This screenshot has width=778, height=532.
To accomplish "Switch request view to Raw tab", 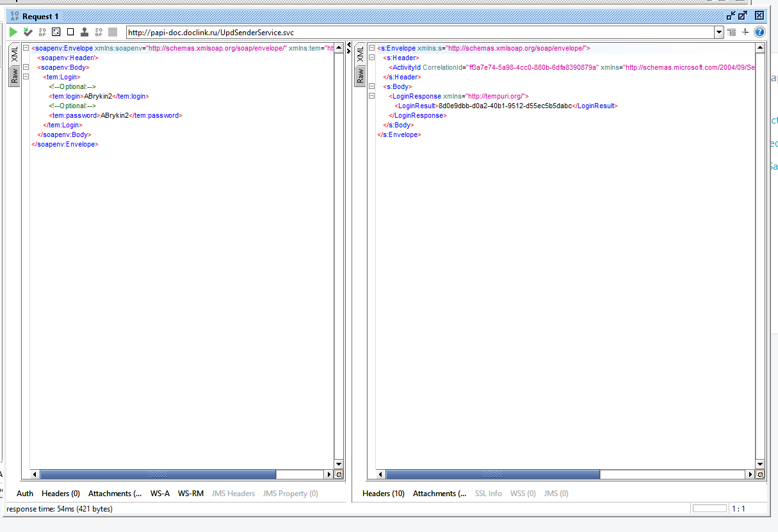I will [14, 76].
